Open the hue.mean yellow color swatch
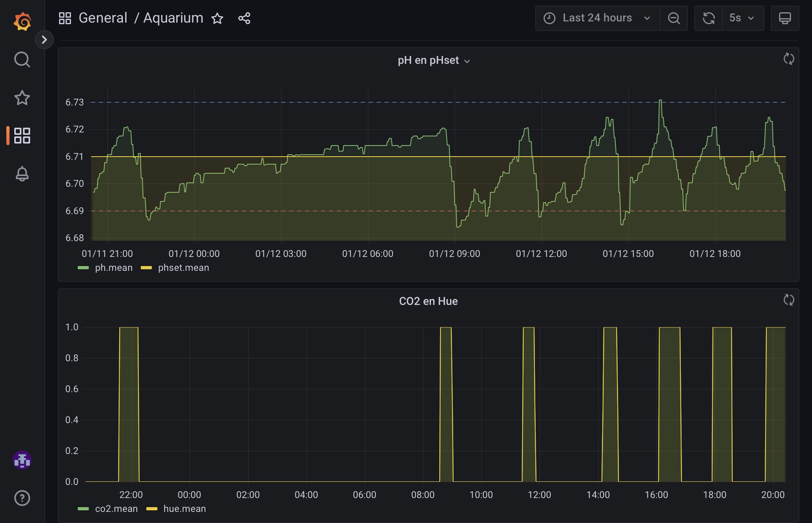 point(152,509)
